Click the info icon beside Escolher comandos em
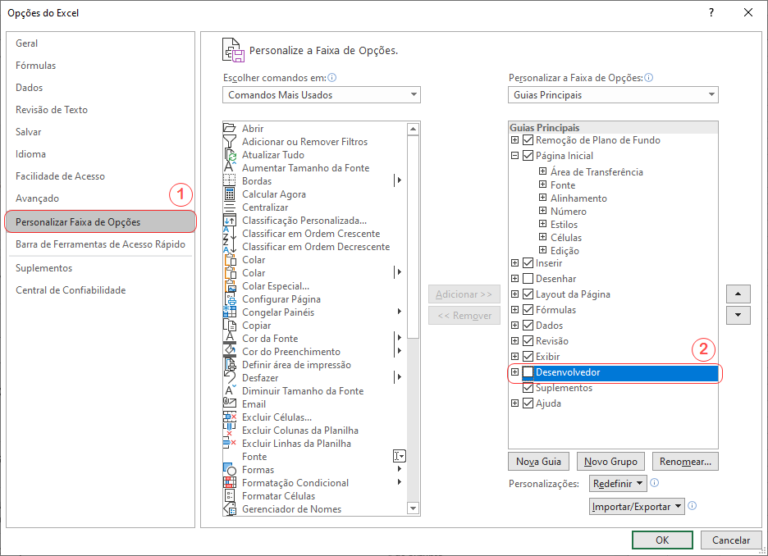The height and width of the screenshot is (556, 768). coord(332,77)
